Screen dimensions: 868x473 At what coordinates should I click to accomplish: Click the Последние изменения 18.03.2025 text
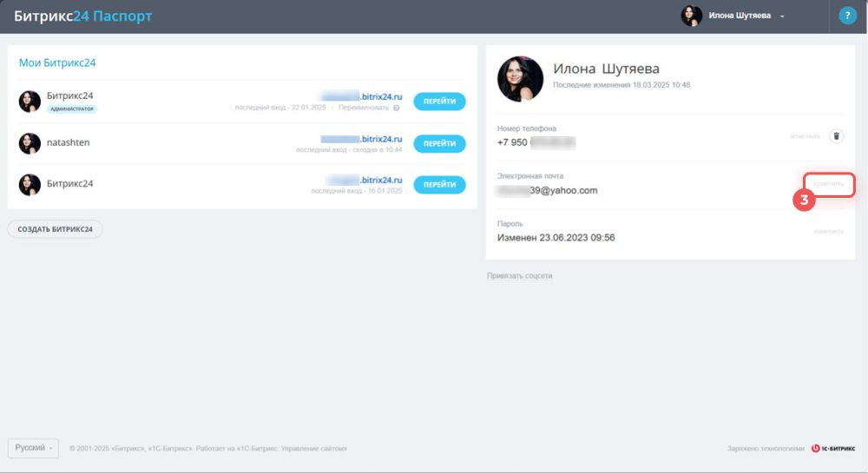click(x=621, y=85)
